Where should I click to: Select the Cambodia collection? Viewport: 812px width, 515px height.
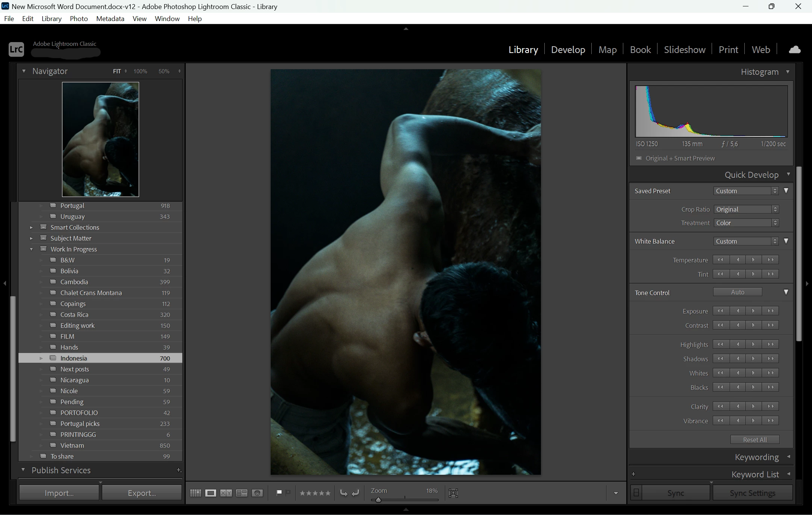click(74, 282)
